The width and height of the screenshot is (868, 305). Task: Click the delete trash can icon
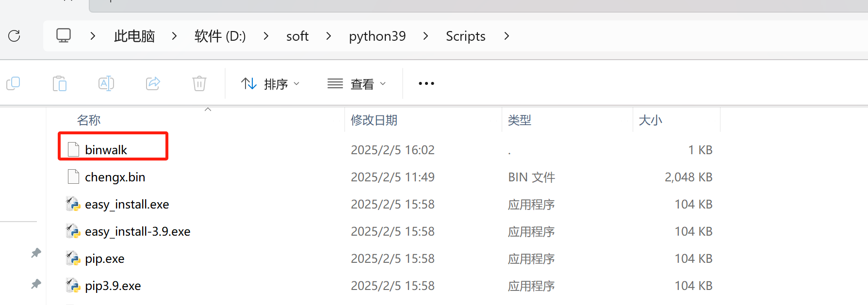pyautogui.click(x=199, y=84)
